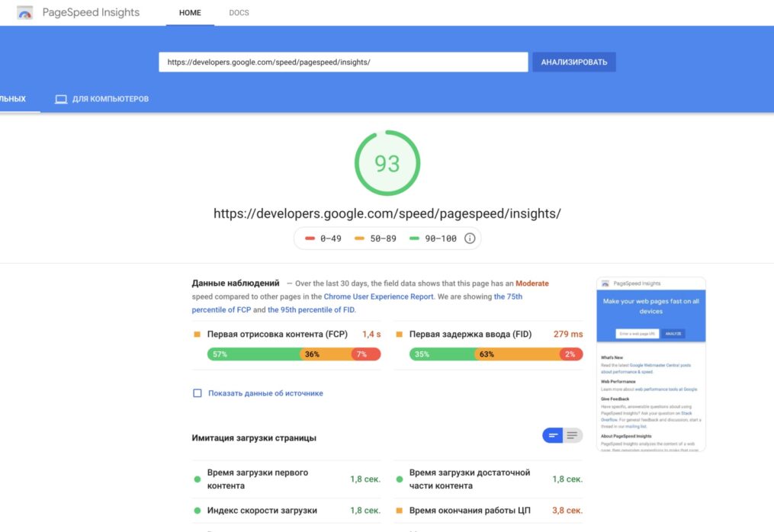Click the page screenshot thumbnail
Viewport: 774px width, 532px height.
pos(651,364)
